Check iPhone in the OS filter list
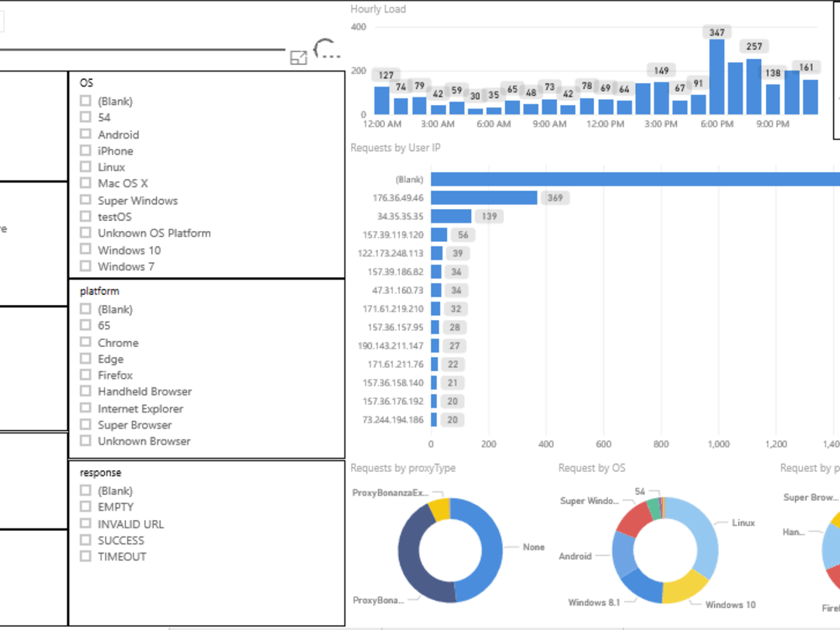 (85, 150)
